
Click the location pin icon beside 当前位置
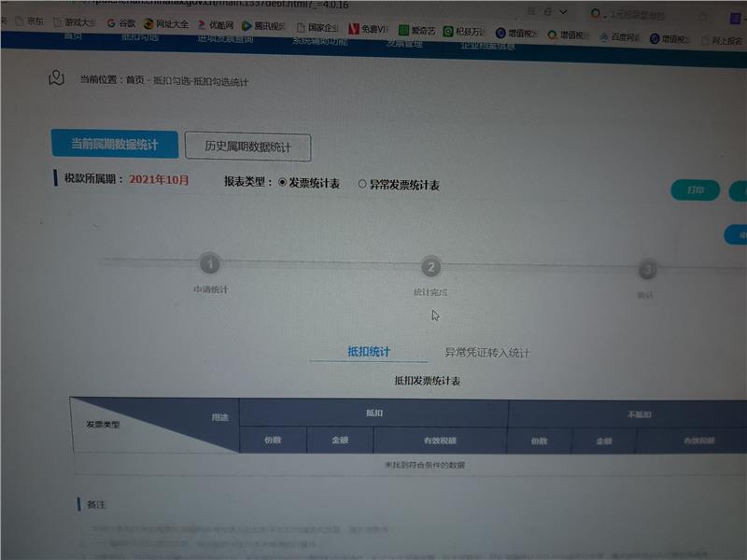pos(59,78)
